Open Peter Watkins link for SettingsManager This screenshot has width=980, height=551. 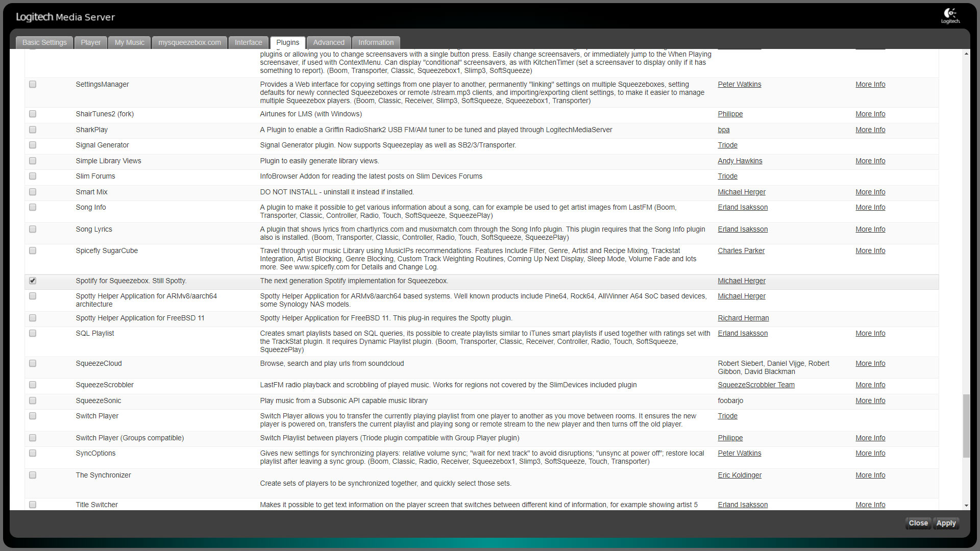(x=739, y=84)
